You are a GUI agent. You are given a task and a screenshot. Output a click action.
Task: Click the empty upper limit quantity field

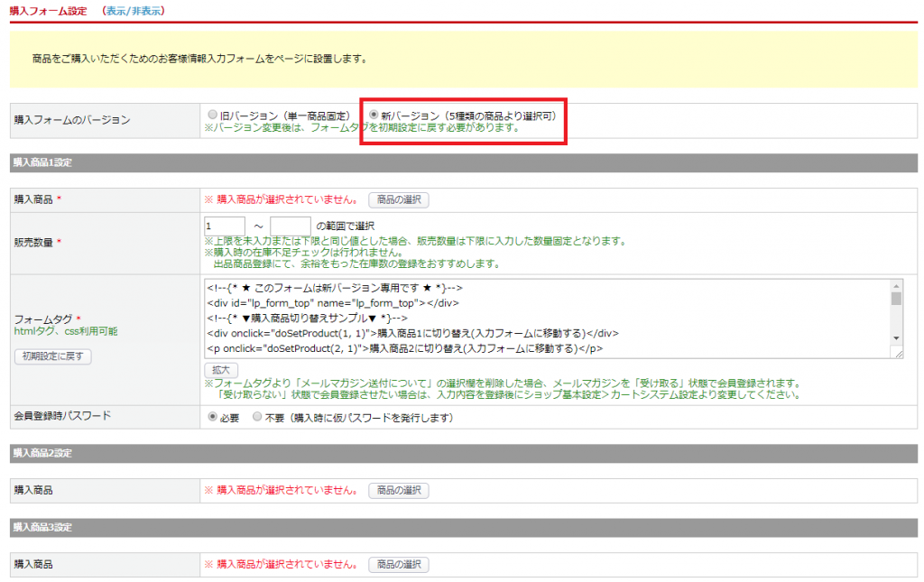290,226
